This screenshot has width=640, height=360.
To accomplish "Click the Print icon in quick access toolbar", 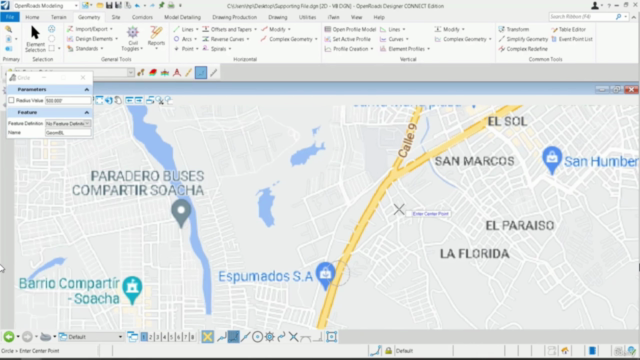I will [171, 5].
